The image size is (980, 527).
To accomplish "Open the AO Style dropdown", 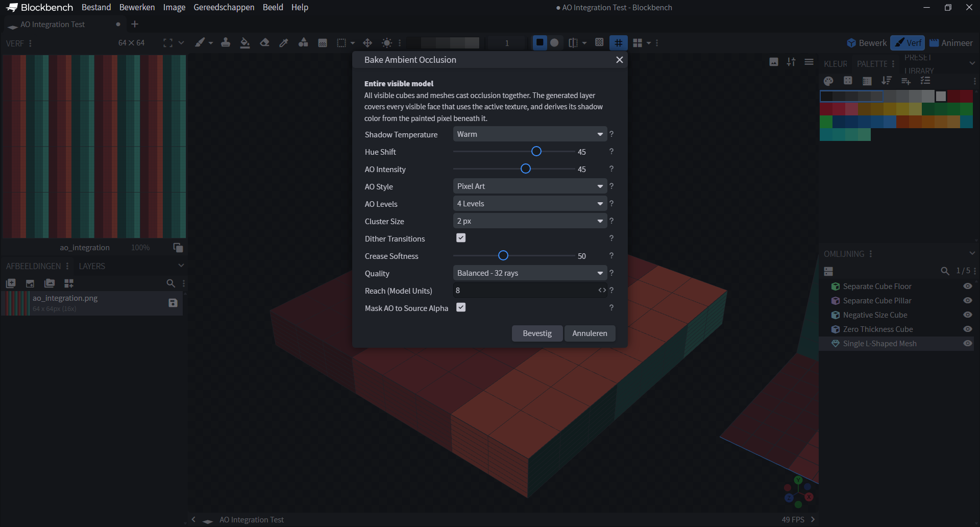I will (x=530, y=186).
